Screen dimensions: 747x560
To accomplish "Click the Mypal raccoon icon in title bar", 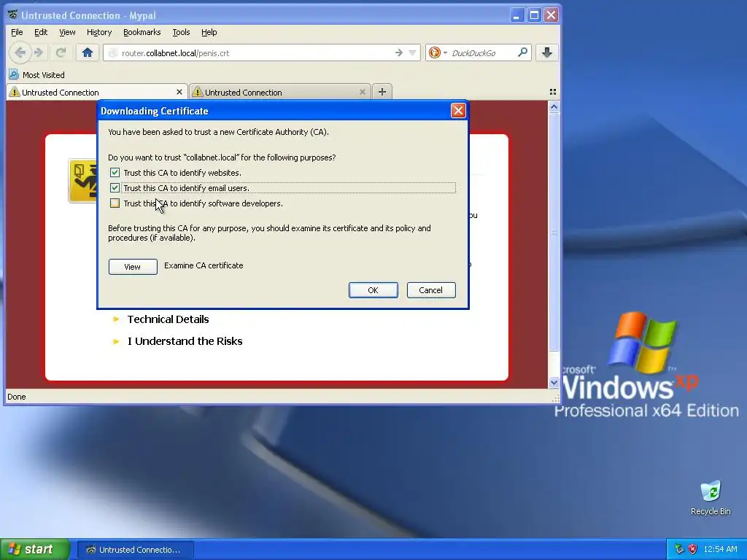I will (13, 15).
